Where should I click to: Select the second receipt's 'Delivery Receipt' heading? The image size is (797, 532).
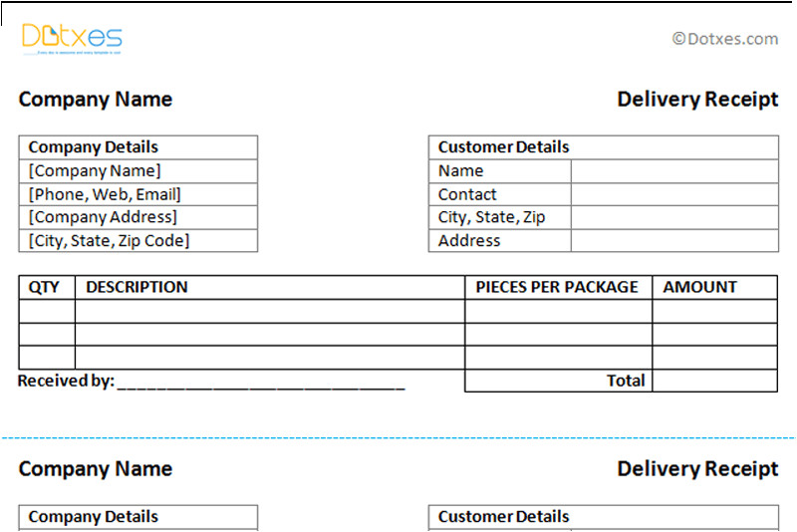coord(697,468)
